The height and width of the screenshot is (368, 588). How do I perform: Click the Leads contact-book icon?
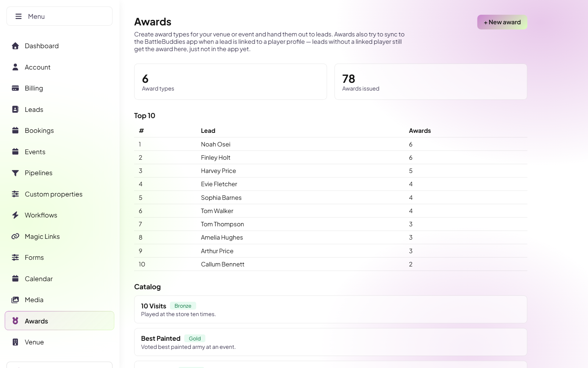(15, 109)
